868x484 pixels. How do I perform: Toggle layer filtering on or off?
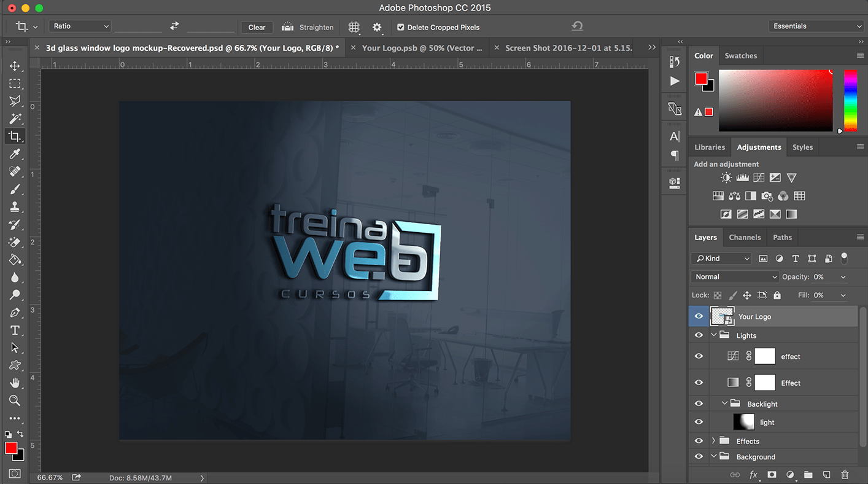point(844,258)
